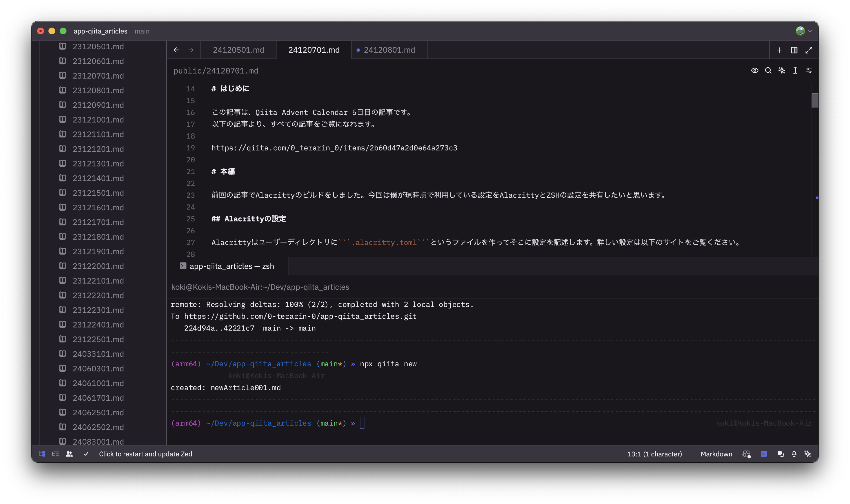
Task: Zoom the pane with expand arrows icon
Action: coord(809,50)
